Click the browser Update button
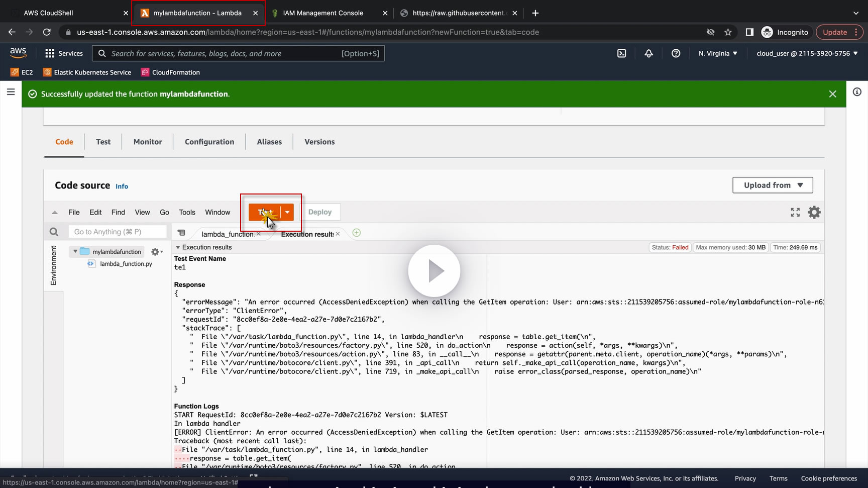This screenshot has height=488, width=868. pyautogui.click(x=839, y=32)
